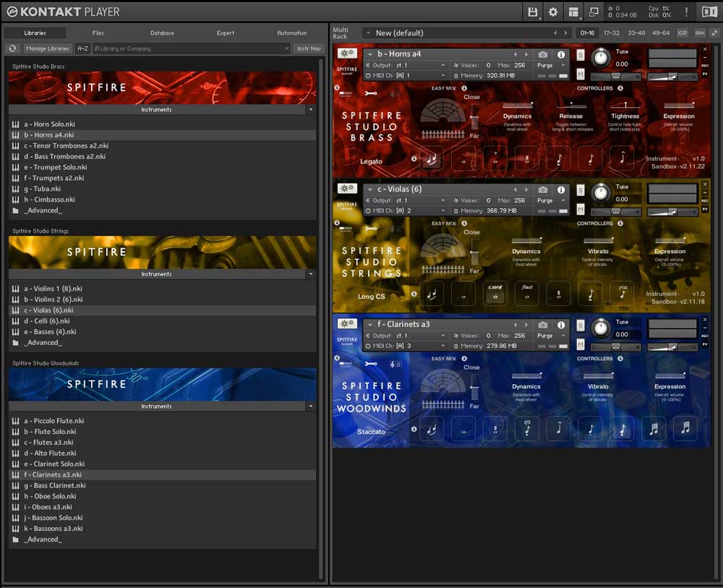Solo the Horns a4 instrument
Screen dimensions: 723x588
(x=581, y=55)
